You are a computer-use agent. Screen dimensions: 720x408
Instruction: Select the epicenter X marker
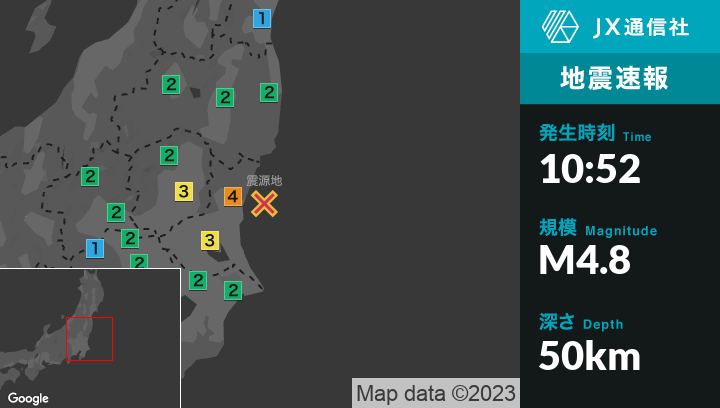click(264, 204)
